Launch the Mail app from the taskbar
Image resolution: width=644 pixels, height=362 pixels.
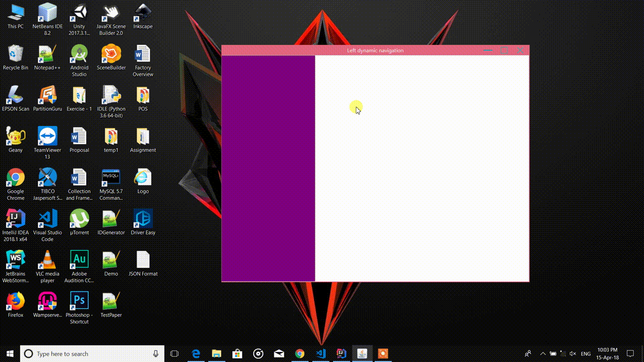(279, 353)
